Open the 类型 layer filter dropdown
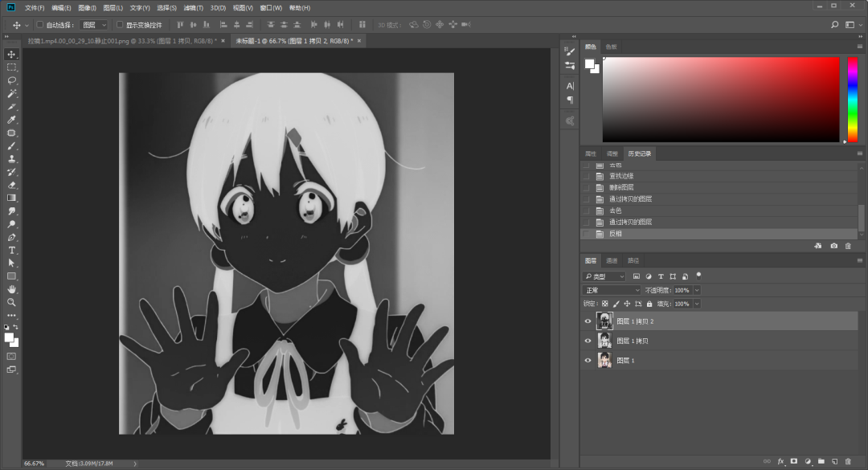Screen dimensions: 868x470 [604, 276]
